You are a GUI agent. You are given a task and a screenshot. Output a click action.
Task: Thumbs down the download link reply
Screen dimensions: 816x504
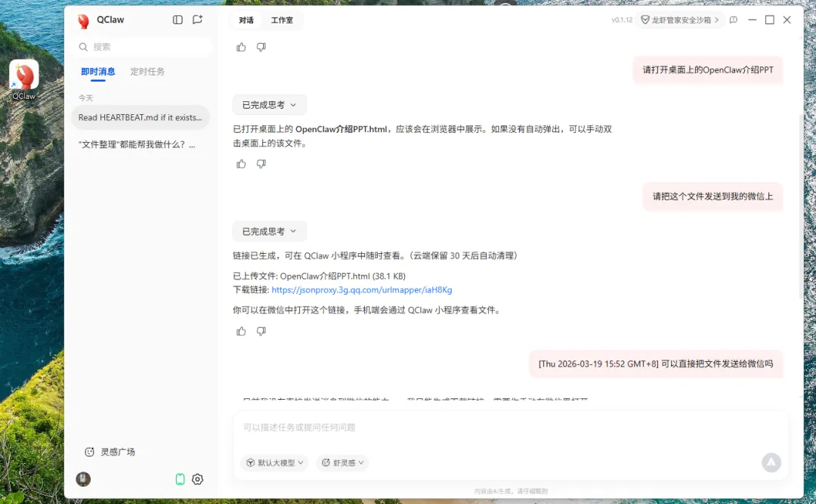261,331
